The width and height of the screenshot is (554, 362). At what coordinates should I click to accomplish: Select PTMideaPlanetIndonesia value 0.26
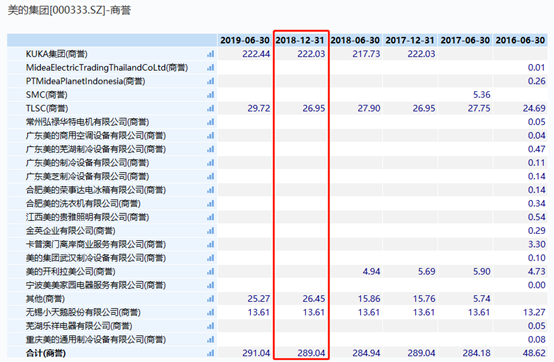point(537,81)
